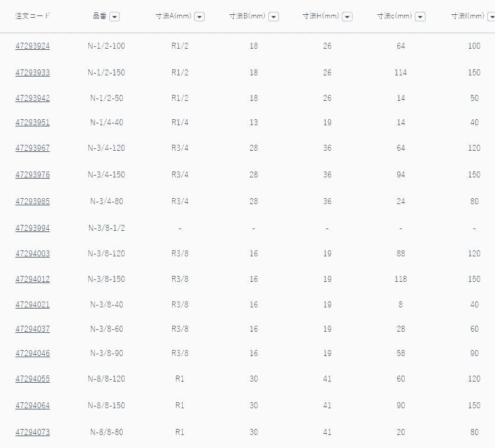Click the 寸法H(mm) filter dropdown arrow

click(347, 17)
